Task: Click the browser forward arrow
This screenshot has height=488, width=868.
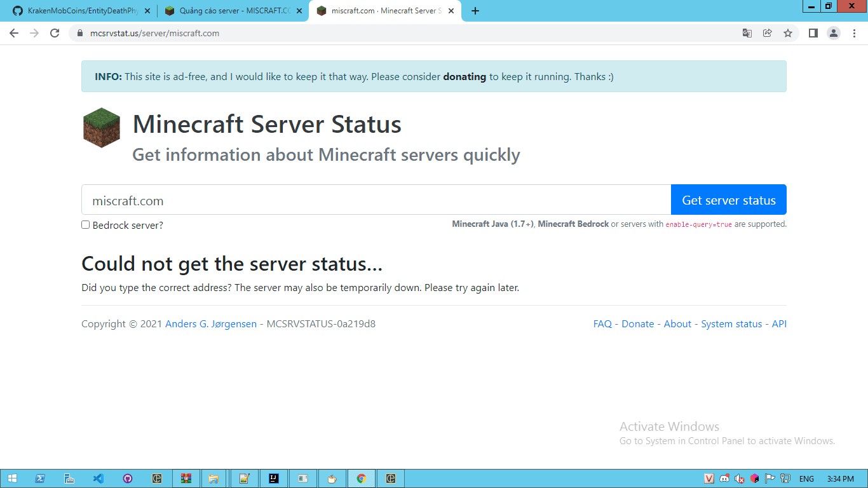Action: click(34, 33)
